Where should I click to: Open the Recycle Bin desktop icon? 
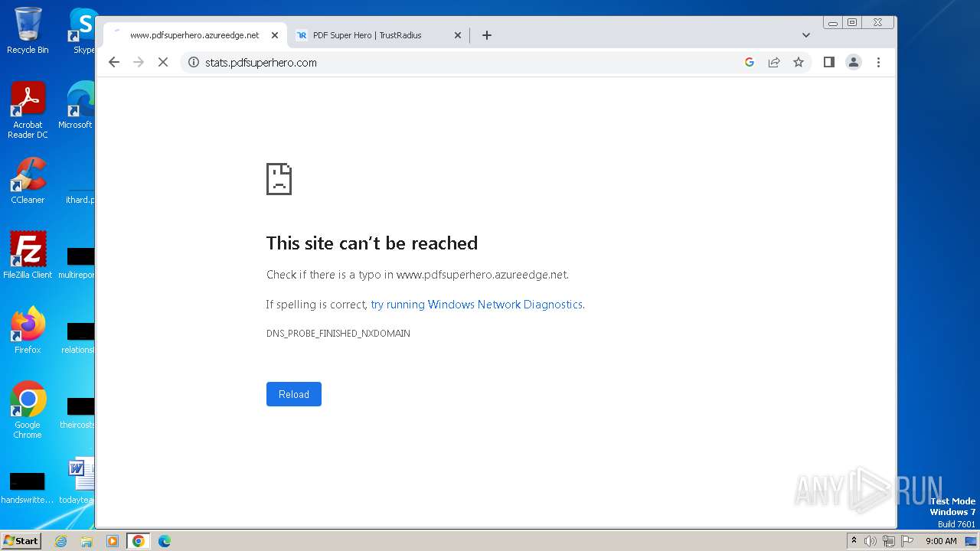coord(28,31)
